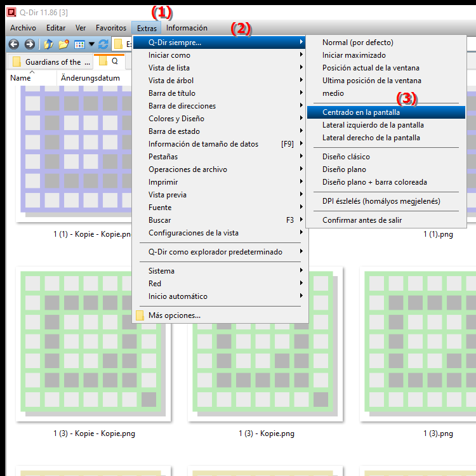Image resolution: width=476 pixels, height=476 pixels.
Task: Select Ultima posición de la ventana
Action: pyautogui.click(x=386, y=81)
